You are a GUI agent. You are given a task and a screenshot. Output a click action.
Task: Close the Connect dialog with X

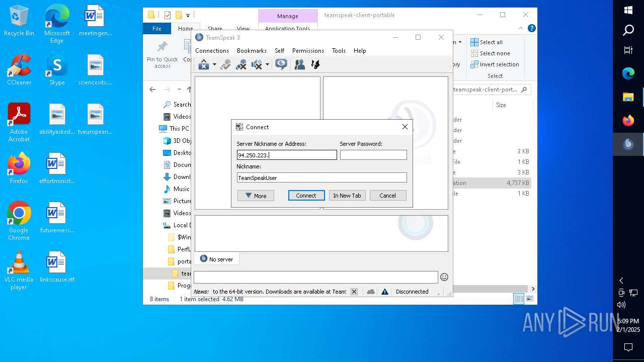(x=405, y=127)
